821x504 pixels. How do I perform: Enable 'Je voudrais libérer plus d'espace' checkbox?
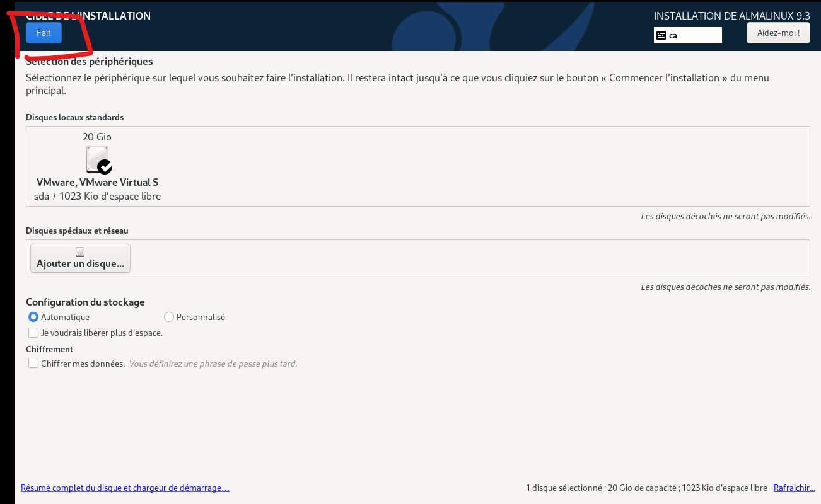33,332
